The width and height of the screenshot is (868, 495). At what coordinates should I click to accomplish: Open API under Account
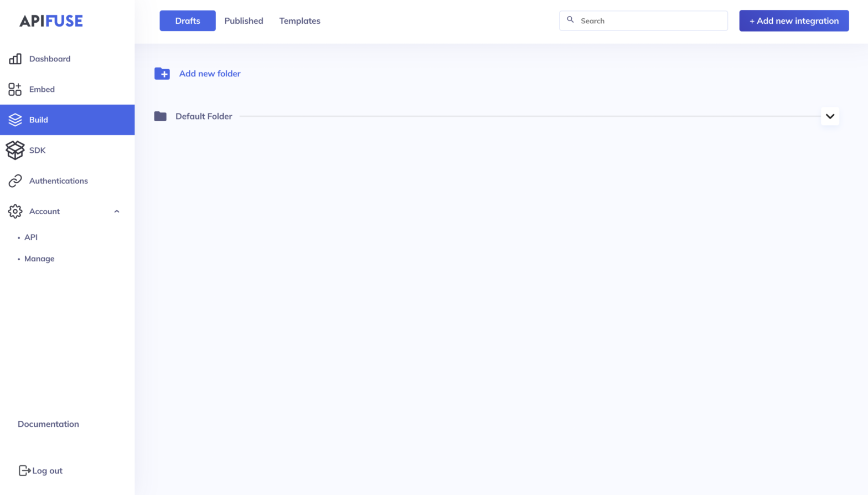pyautogui.click(x=31, y=237)
